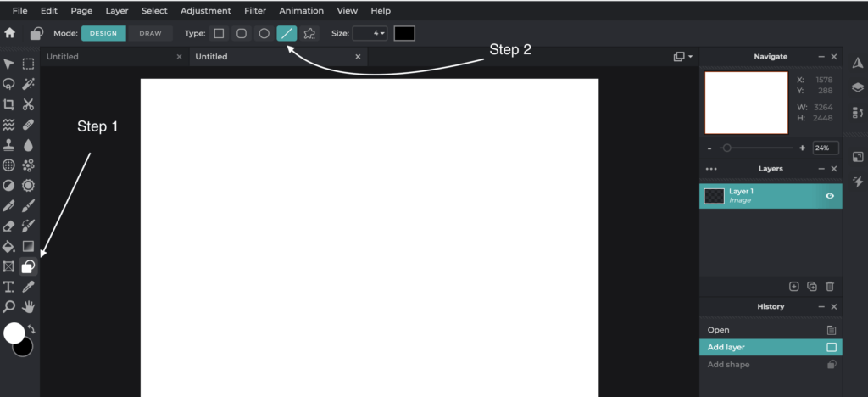Duplicate the layer using copy icon
The height and width of the screenshot is (397, 868).
coord(812,286)
